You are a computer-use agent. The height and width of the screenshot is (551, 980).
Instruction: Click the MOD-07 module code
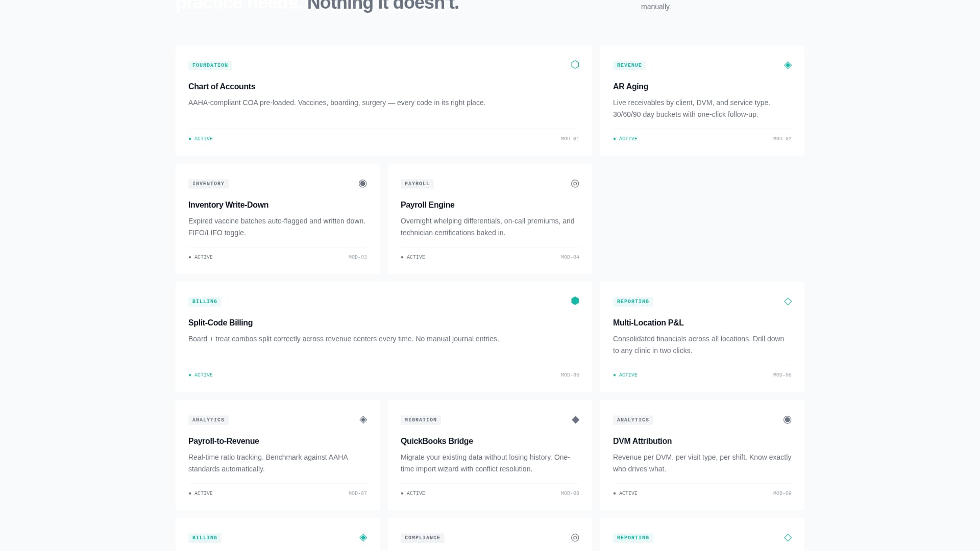(358, 493)
